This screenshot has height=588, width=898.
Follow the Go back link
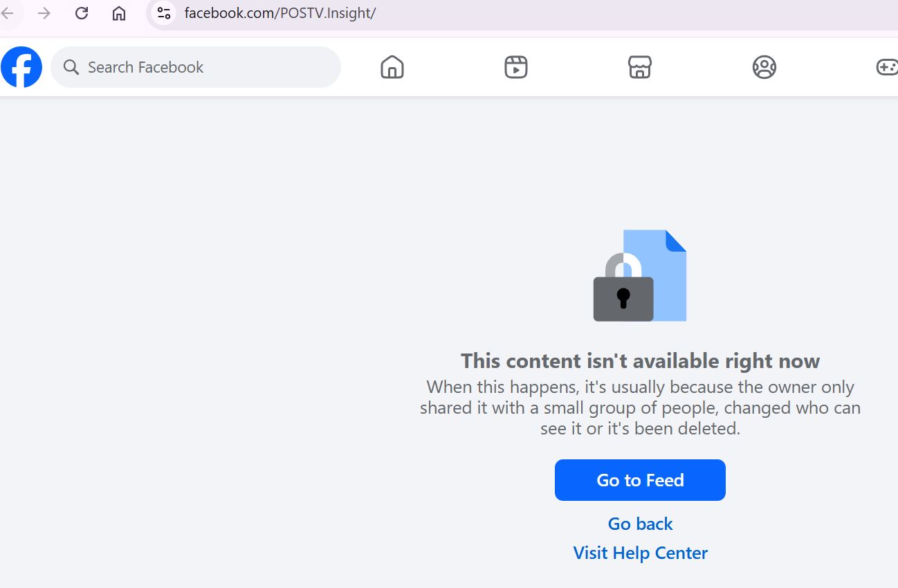(640, 524)
